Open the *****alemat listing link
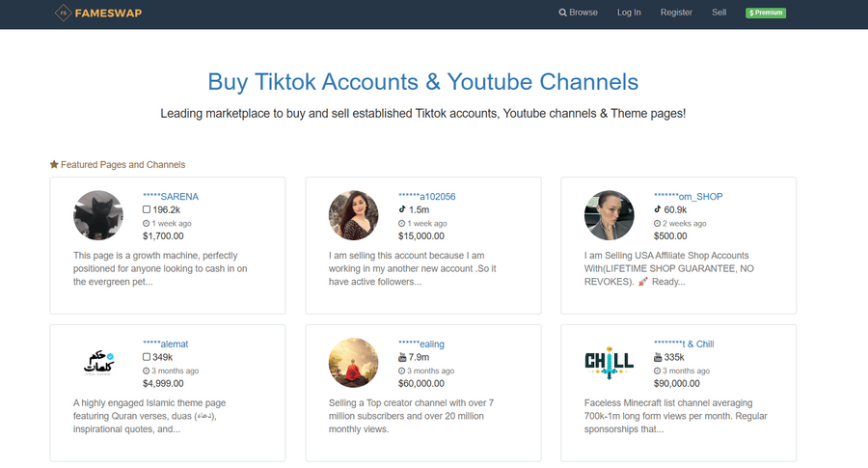The width and height of the screenshot is (868, 468). click(166, 344)
